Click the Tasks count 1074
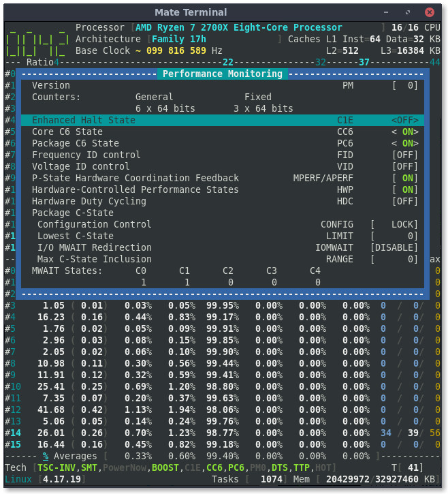The height and width of the screenshot is (494, 448). coord(272,479)
